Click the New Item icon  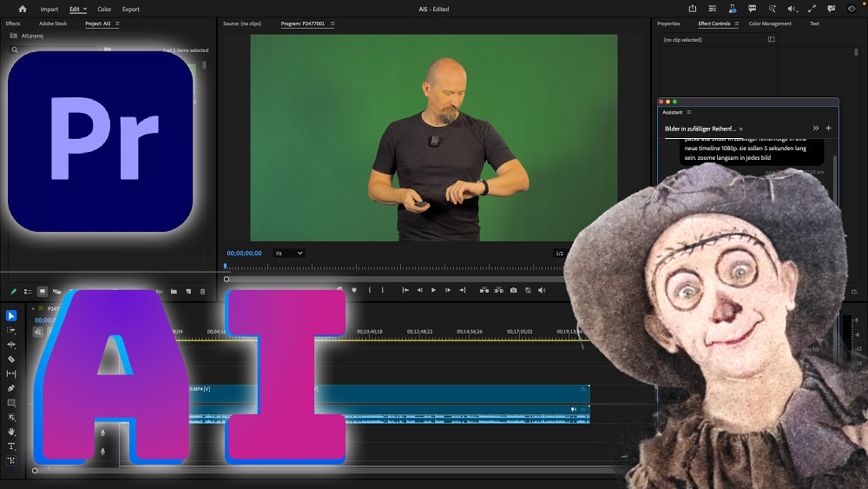tap(188, 291)
